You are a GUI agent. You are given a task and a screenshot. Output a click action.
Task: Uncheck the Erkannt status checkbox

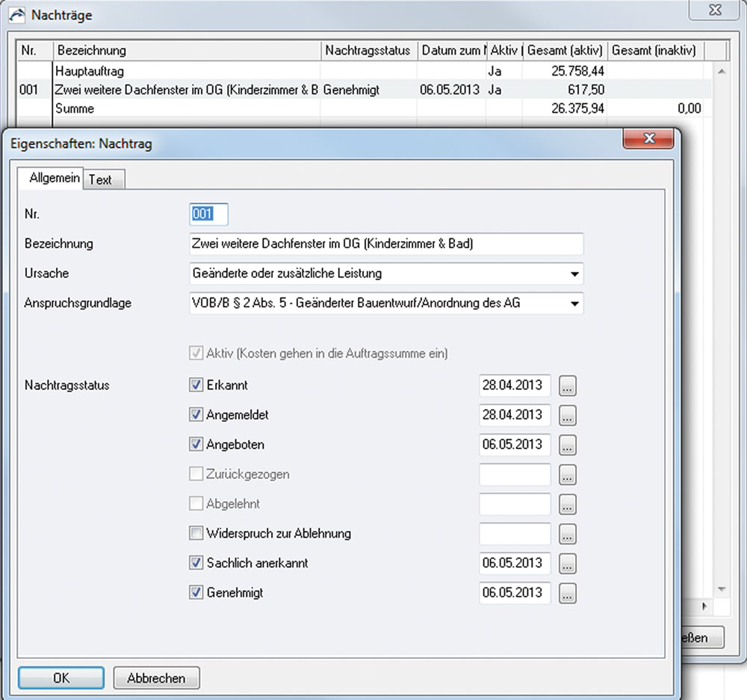coord(196,385)
